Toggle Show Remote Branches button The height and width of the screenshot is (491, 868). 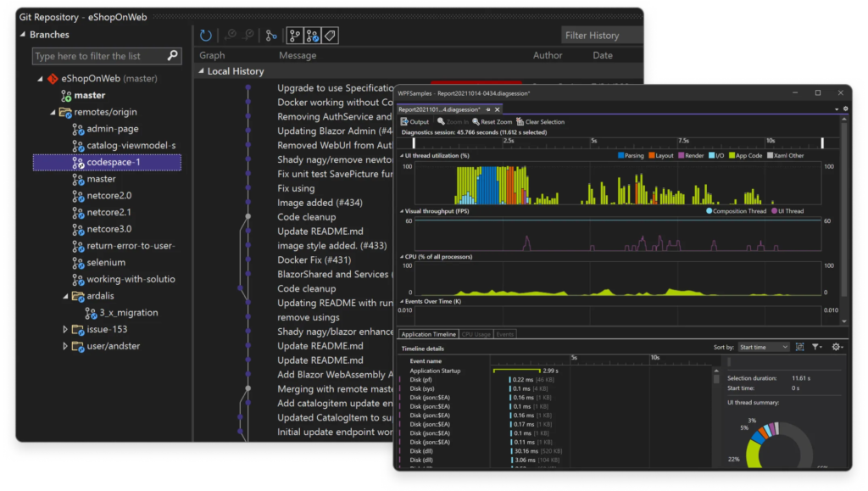[313, 36]
